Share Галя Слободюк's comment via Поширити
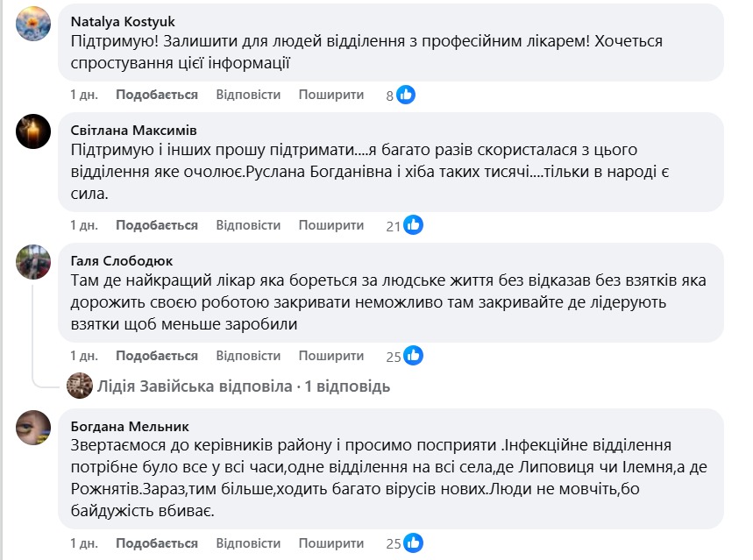 point(330,356)
